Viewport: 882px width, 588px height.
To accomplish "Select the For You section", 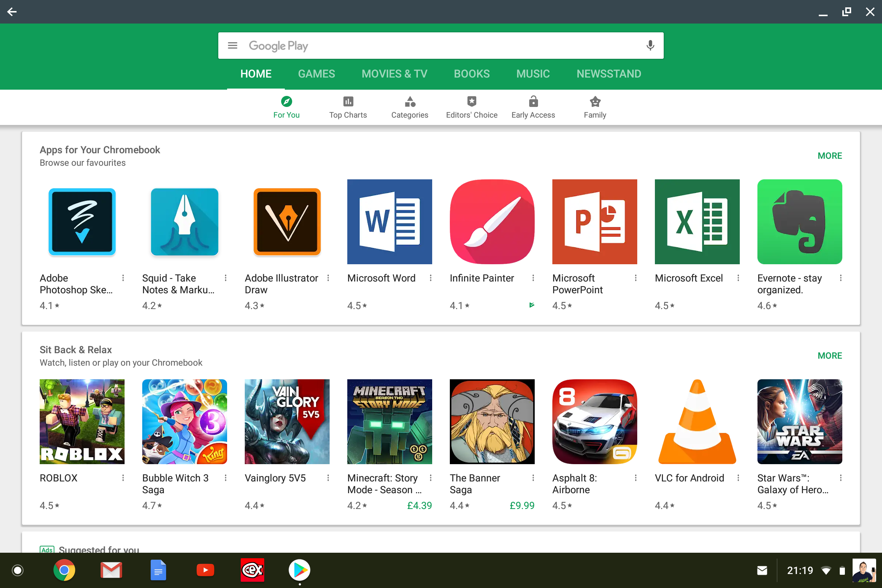I will coord(287,107).
